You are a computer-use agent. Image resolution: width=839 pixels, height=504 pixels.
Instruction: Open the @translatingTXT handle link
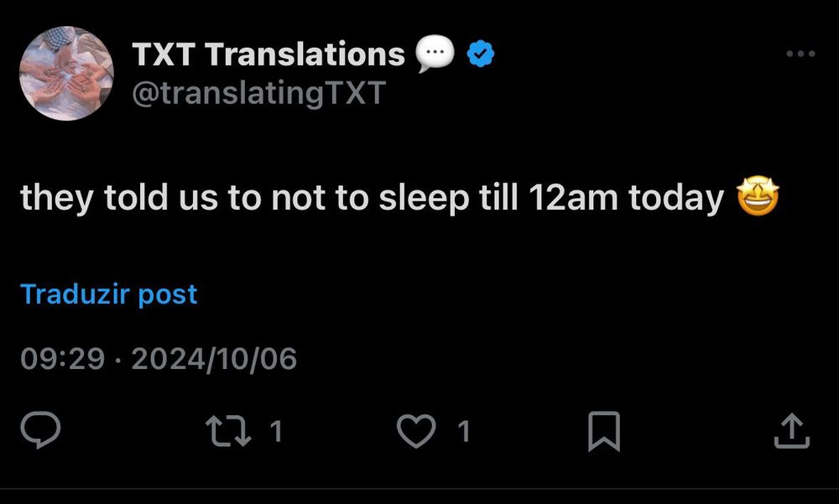(x=258, y=92)
